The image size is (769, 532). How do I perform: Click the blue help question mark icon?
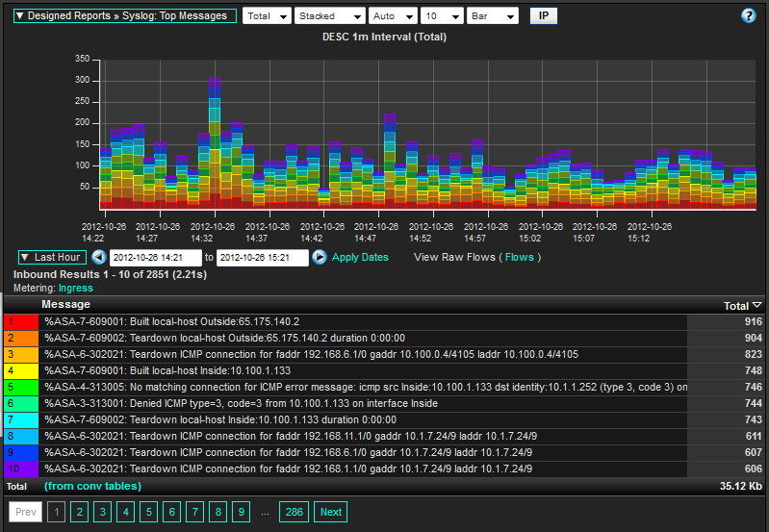tap(748, 16)
